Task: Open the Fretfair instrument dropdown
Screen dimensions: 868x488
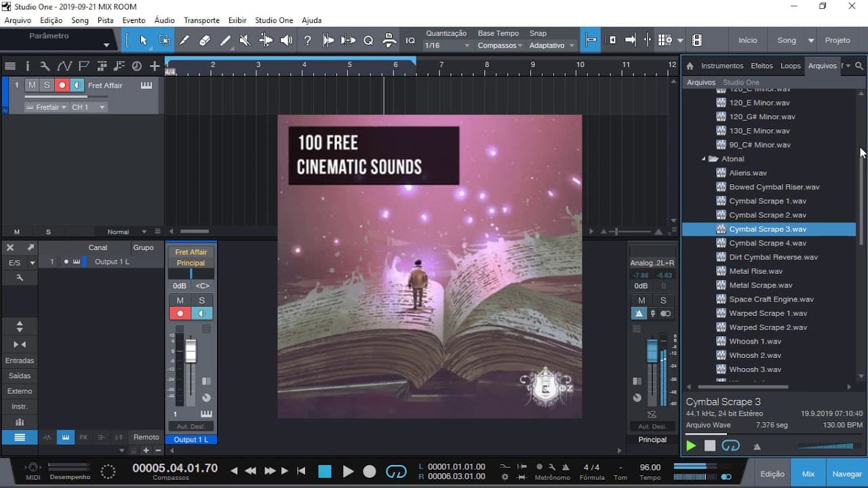Action: [46, 107]
